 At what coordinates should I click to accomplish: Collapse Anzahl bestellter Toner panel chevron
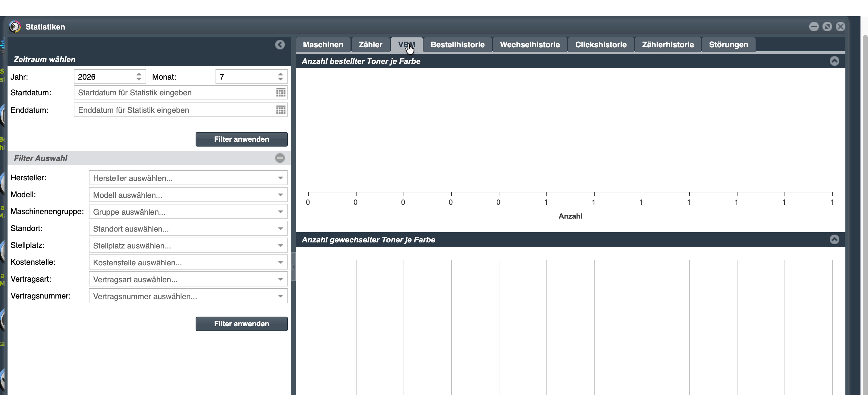click(x=834, y=61)
